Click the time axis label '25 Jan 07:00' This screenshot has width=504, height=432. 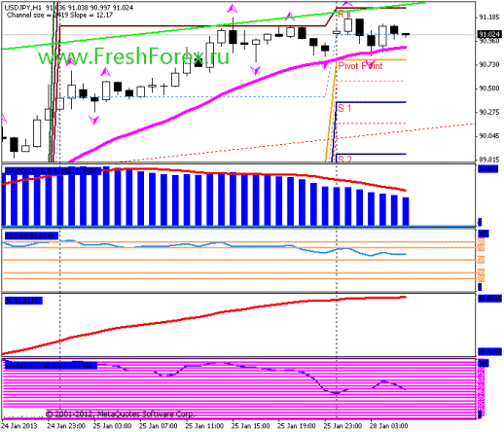click(159, 426)
